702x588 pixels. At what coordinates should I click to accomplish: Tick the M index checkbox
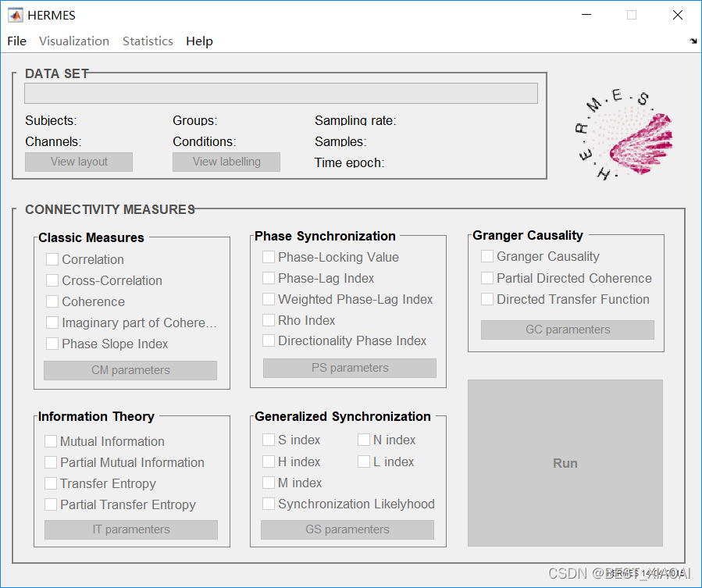tap(268, 483)
